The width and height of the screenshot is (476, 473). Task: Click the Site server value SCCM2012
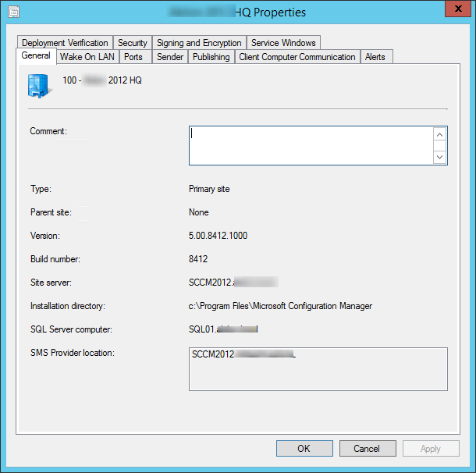[x=233, y=283]
